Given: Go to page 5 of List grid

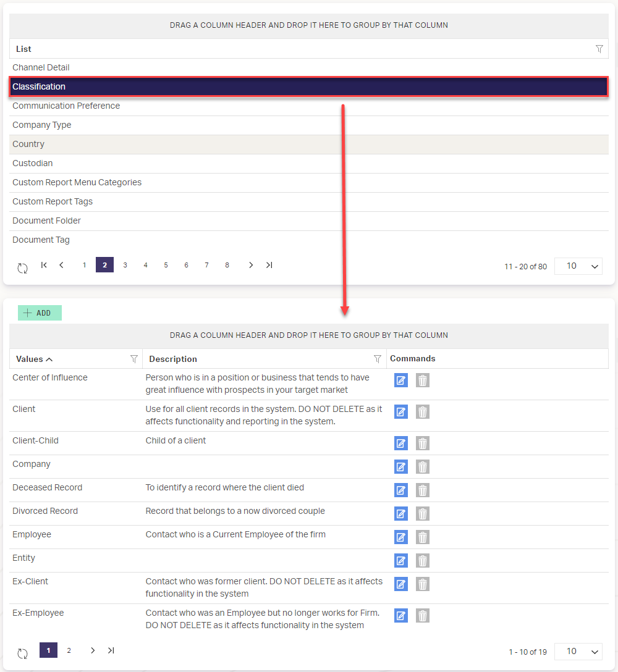Looking at the screenshot, I should click(166, 265).
